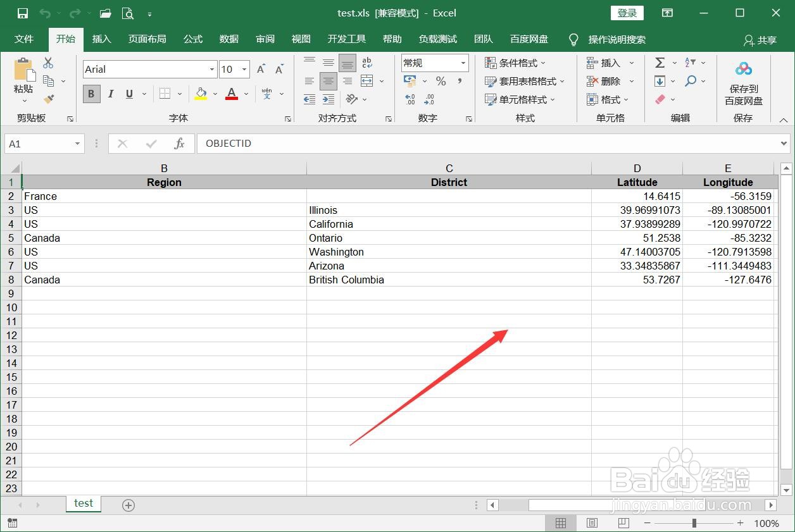Click the Increase Decimal icon
The image size is (795, 532).
coord(410,99)
